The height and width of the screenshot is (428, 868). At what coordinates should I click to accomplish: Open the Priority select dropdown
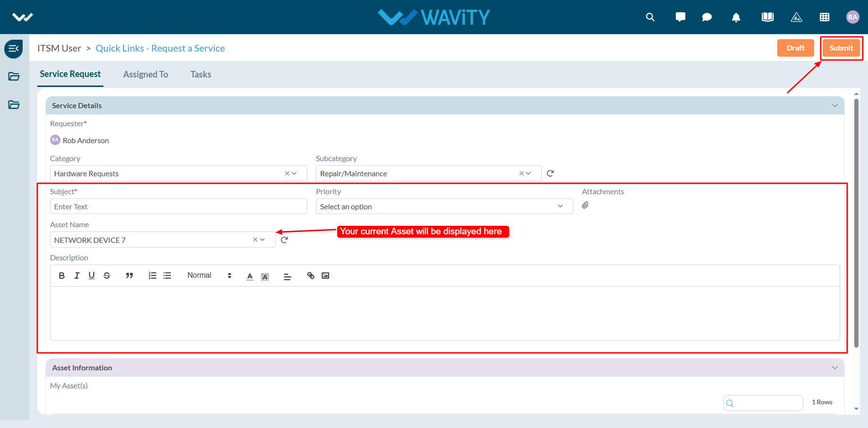tap(444, 206)
